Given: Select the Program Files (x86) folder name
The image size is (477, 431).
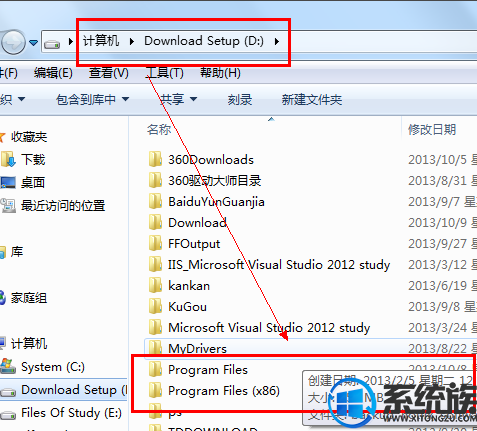Looking at the screenshot, I should (x=224, y=391).
